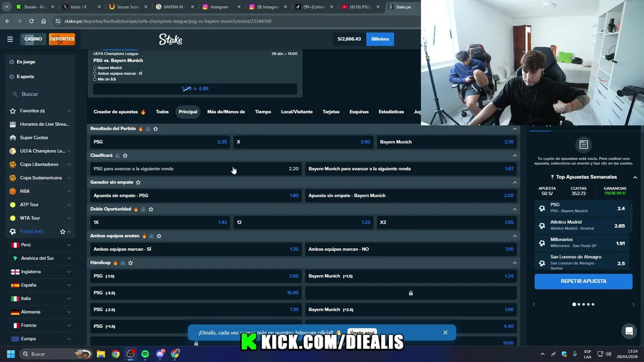This screenshot has width=644, height=362.
Task: Select double chance 1X at 1.42
Action: pyautogui.click(x=160, y=222)
